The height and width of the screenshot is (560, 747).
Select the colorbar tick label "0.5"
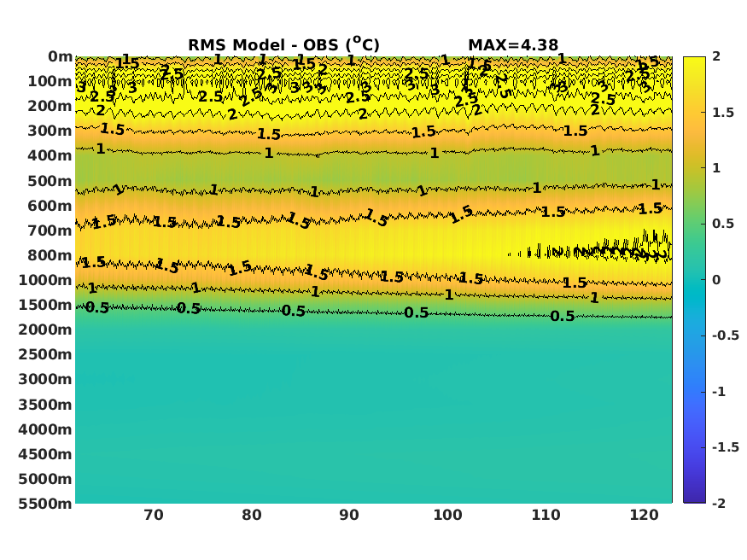click(723, 224)
